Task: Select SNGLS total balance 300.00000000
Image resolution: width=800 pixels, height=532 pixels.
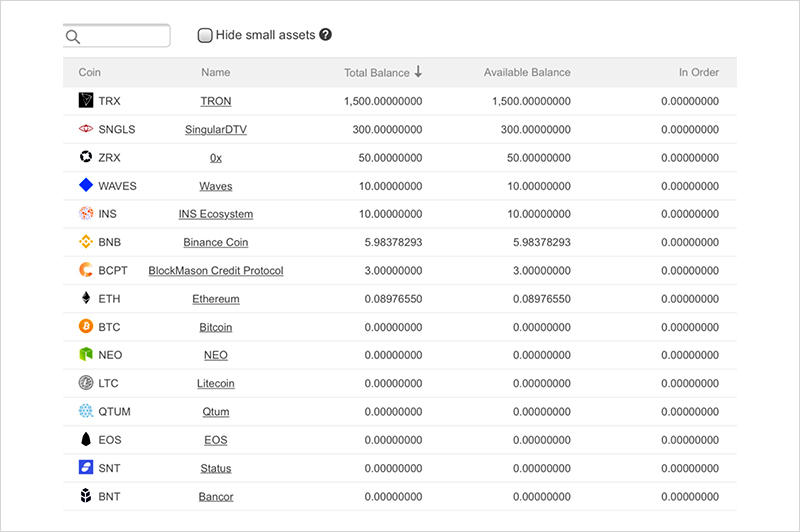Action: (x=387, y=130)
